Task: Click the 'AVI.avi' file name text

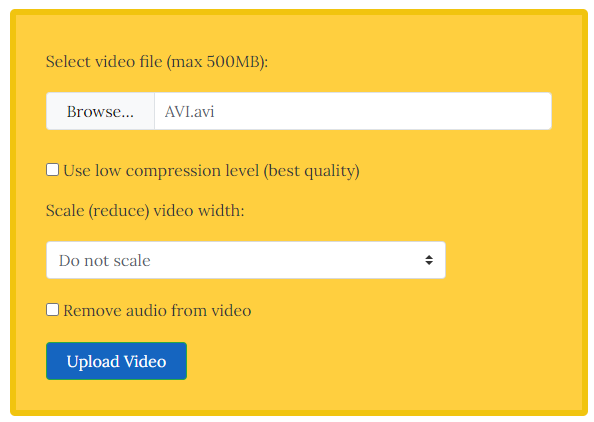Action: (189, 112)
